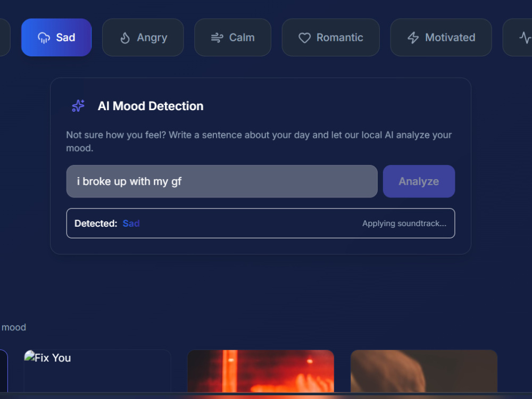Open the brown blurred song thumbnail
The image size is (532, 399).
point(424,371)
